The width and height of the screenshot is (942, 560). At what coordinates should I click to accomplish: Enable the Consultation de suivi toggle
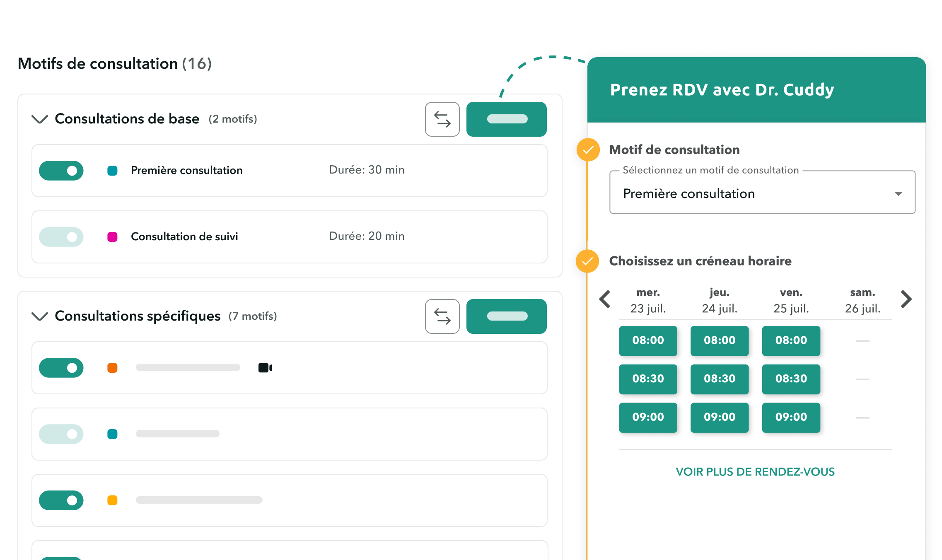click(x=61, y=237)
